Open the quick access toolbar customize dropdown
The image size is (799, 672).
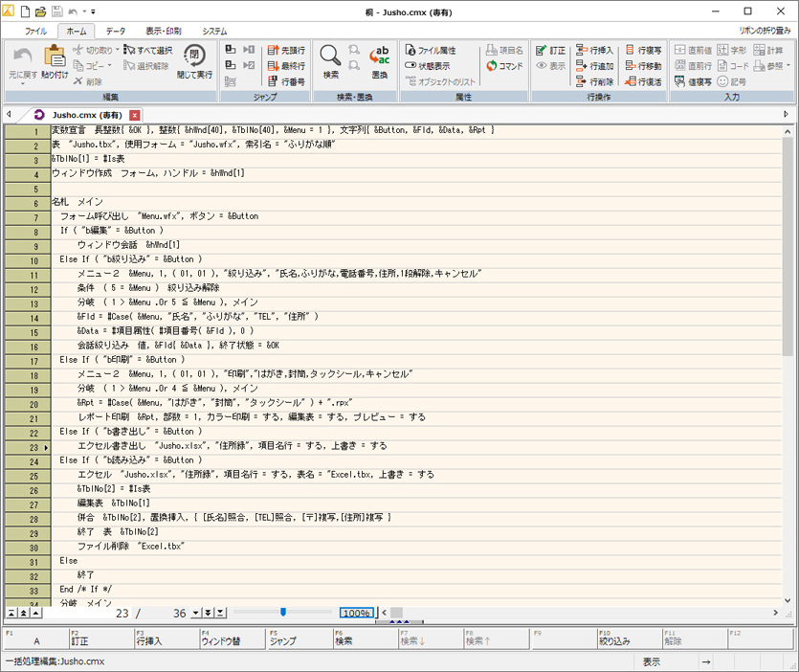93,11
